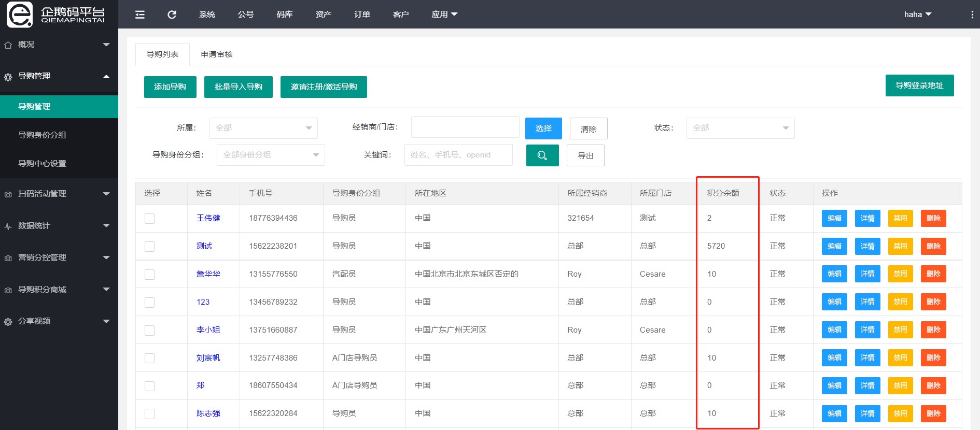Click the home icon beside 概况

8,45
